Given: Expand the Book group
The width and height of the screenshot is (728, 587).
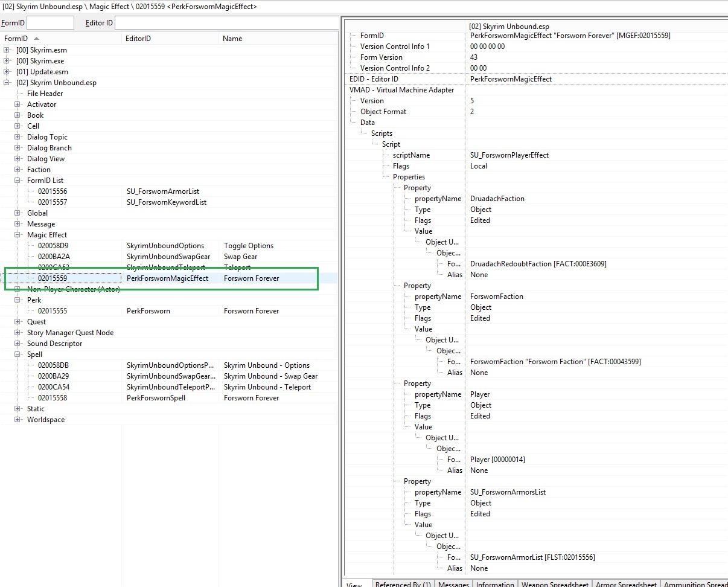Looking at the screenshot, I should pos(18,115).
